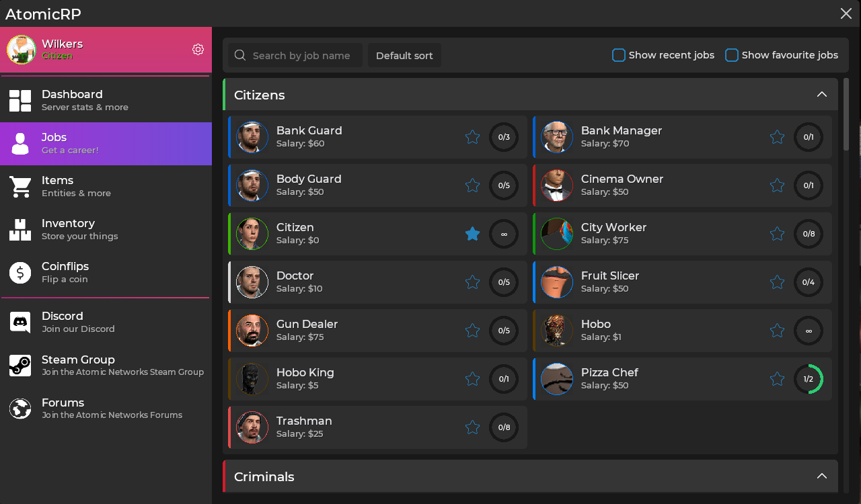Click the star icon for Pizza Chef

point(777,379)
